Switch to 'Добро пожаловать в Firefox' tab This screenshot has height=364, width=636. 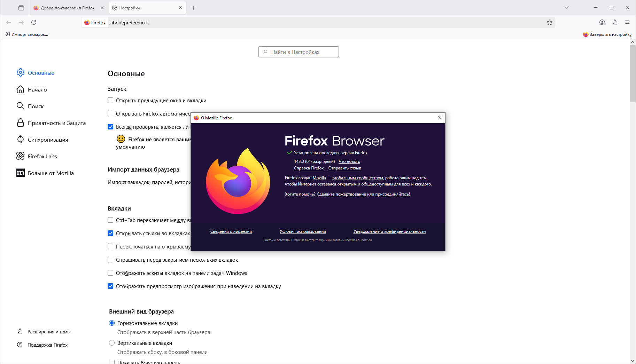[69, 8]
